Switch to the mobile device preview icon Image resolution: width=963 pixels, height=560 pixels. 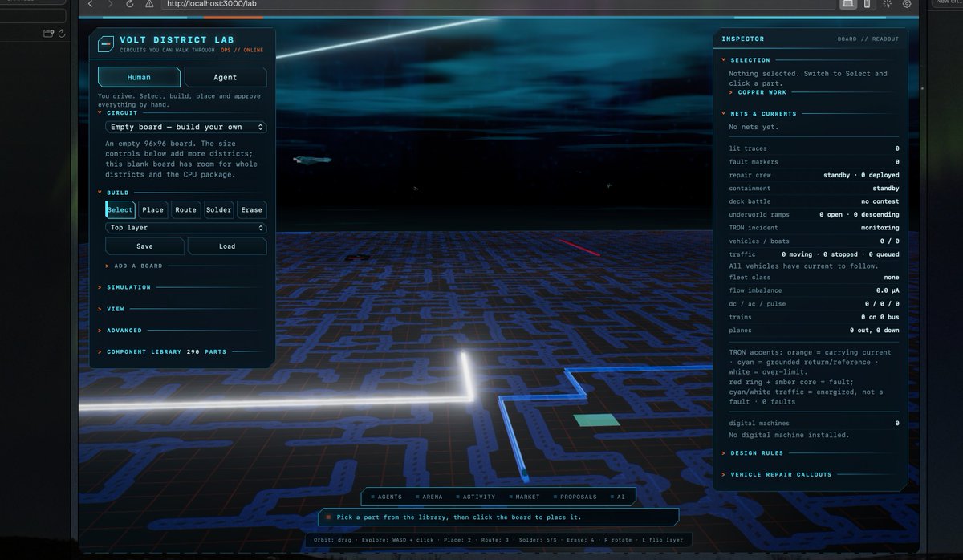click(x=867, y=4)
